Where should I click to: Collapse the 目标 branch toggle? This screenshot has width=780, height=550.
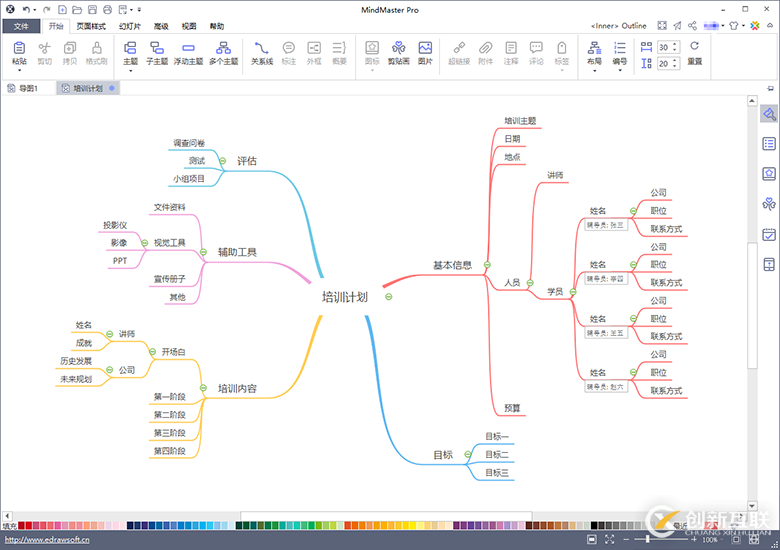pos(468,455)
